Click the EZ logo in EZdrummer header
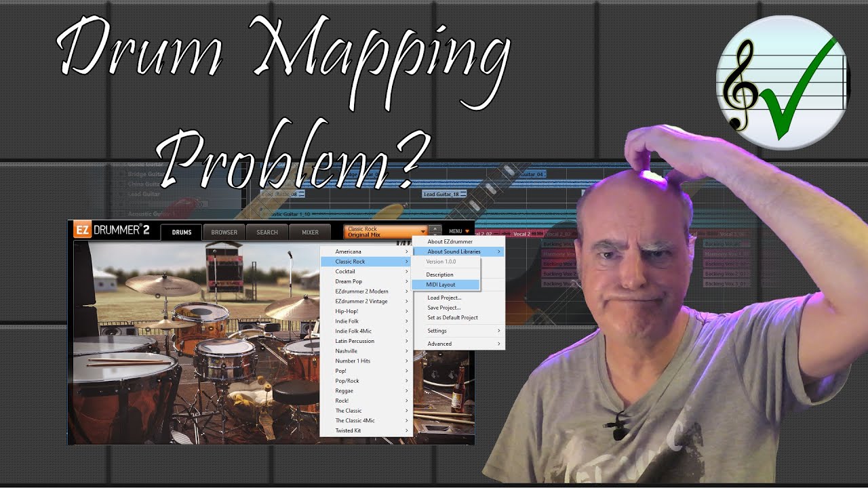Image resolution: width=868 pixels, height=488 pixels. pos(82,230)
